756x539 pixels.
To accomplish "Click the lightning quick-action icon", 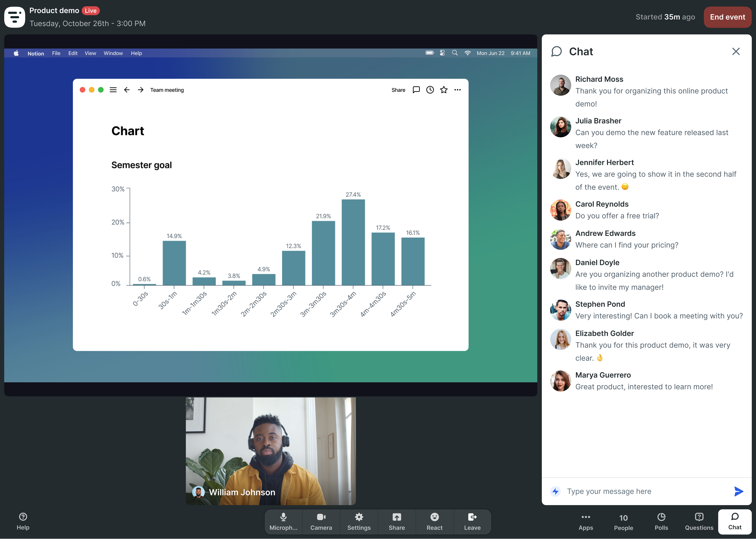I will tap(555, 491).
